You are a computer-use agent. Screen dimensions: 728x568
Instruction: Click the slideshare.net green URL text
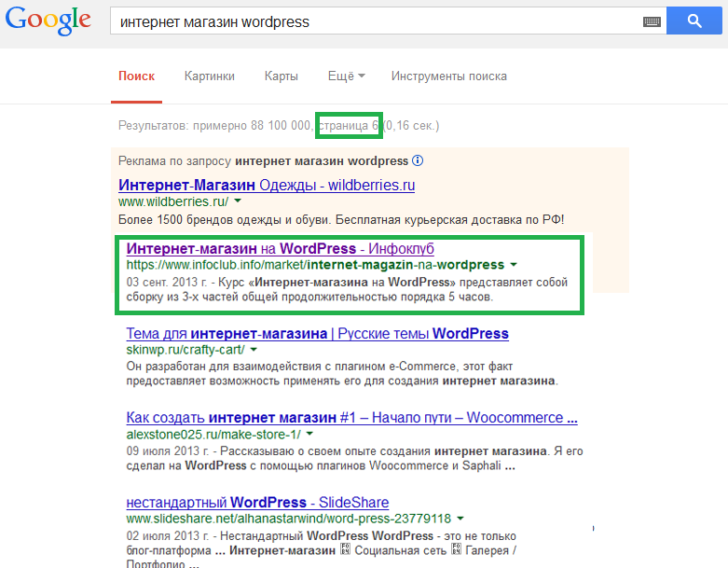tap(289, 519)
